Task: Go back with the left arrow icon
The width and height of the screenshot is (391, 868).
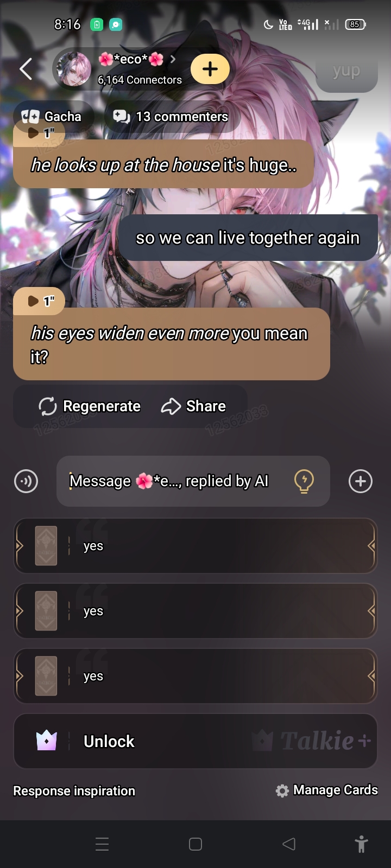Action: coord(26,69)
